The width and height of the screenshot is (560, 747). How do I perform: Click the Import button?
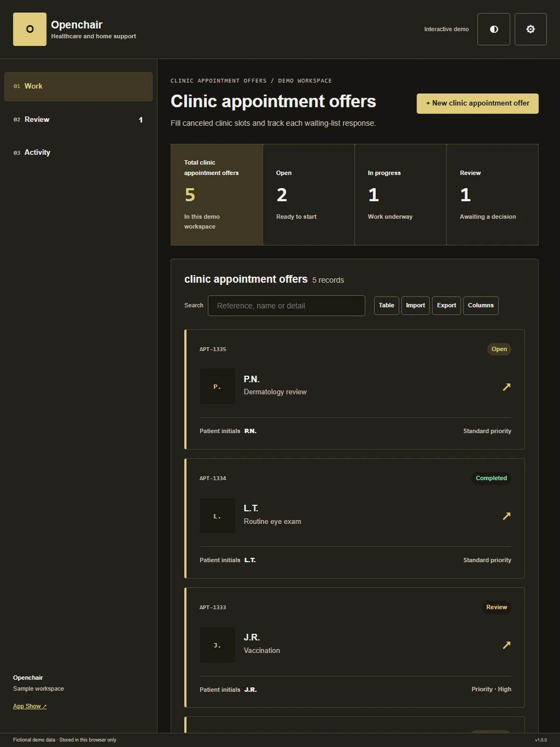tap(415, 305)
